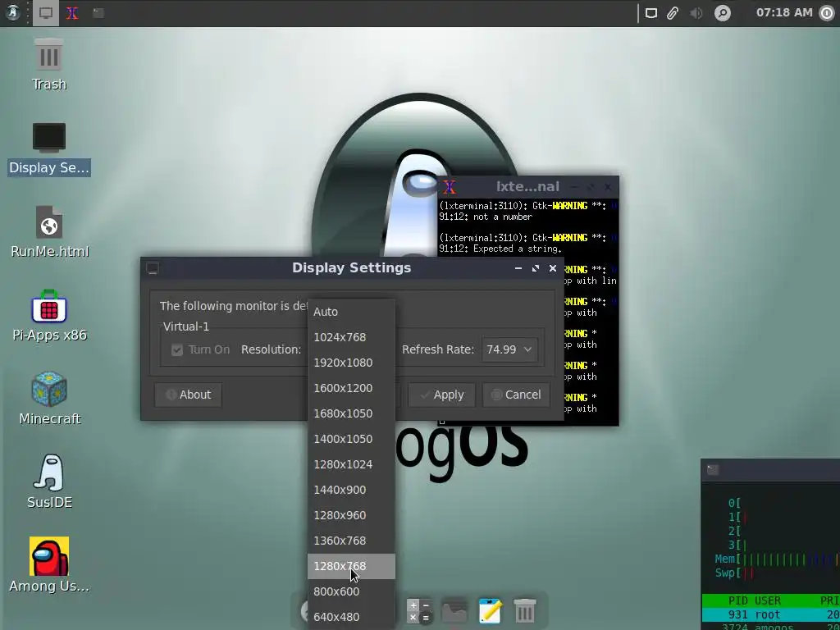Click the paperclip clipboard tray icon
840x630 pixels.
[x=673, y=13]
